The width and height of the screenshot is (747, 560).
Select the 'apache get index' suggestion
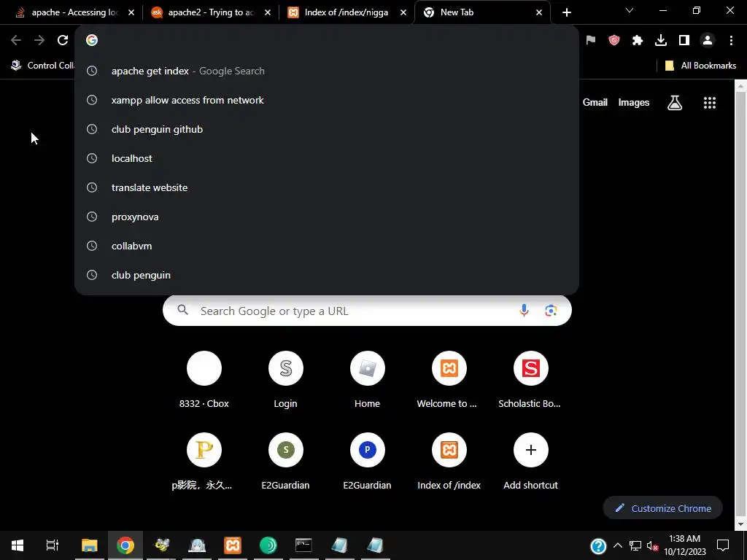(x=327, y=71)
